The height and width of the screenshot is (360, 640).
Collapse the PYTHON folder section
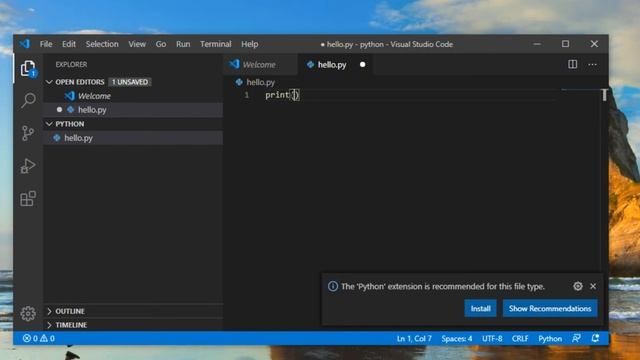pos(49,124)
